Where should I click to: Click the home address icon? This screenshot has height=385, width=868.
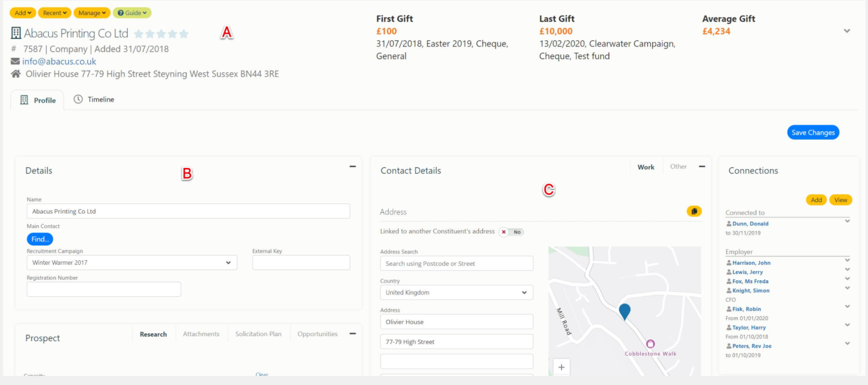tap(16, 74)
